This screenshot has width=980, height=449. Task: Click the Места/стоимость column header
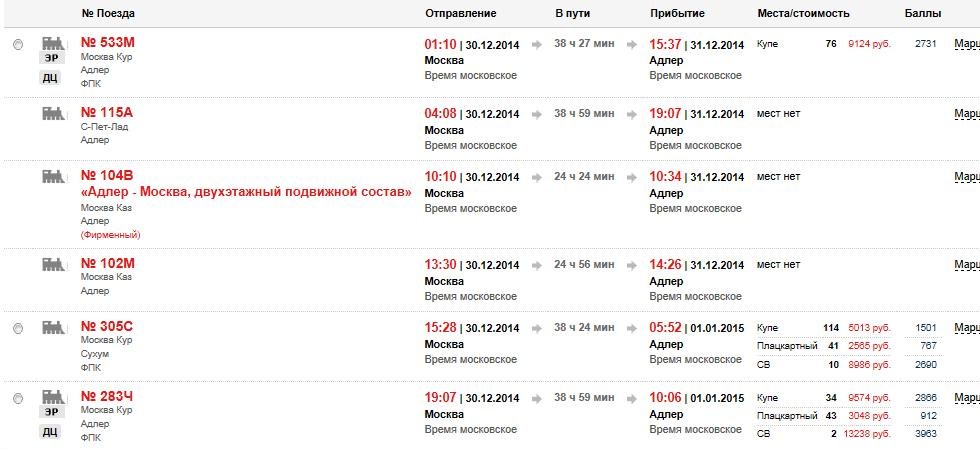click(803, 14)
